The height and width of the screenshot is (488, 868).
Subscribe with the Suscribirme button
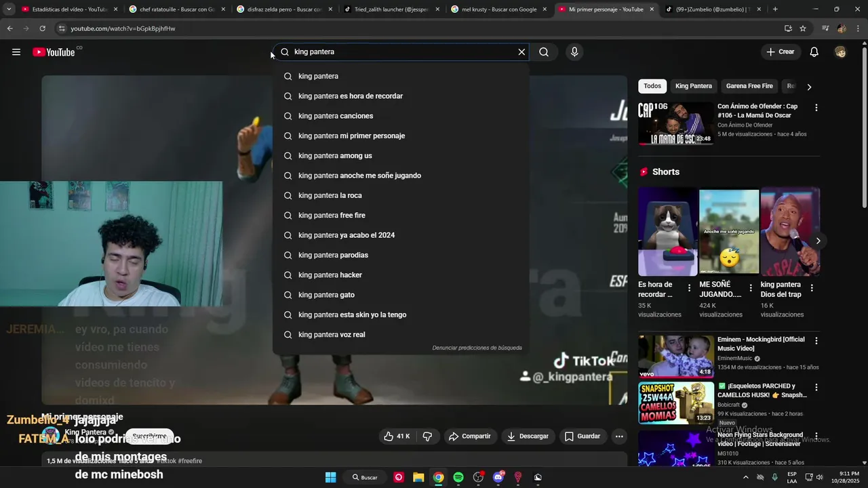click(x=149, y=436)
